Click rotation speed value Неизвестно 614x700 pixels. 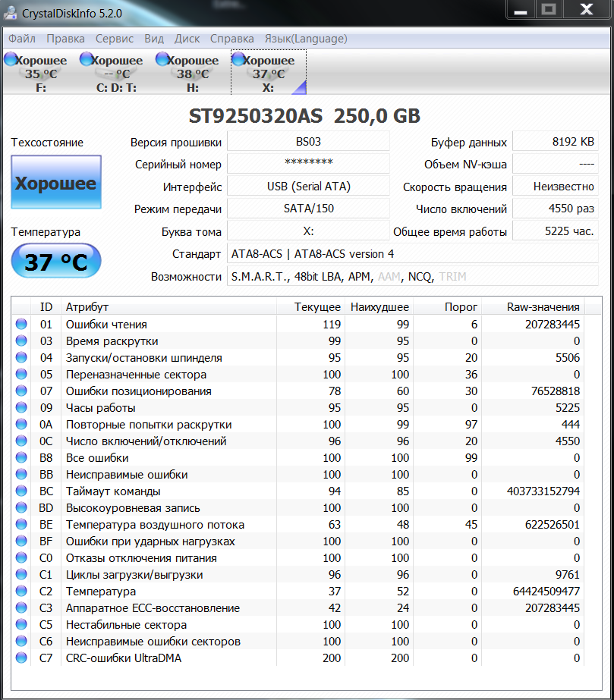[556, 186]
